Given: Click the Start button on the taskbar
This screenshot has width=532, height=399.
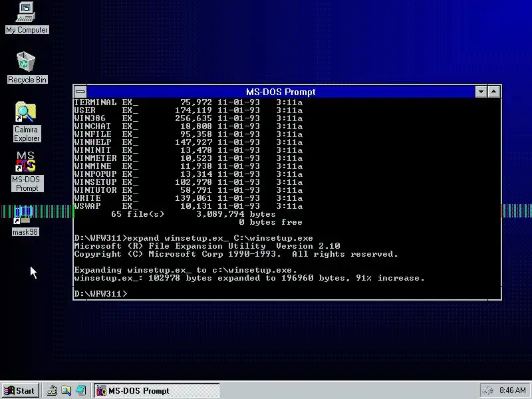Looking at the screenshot, I should coord(20,390).
